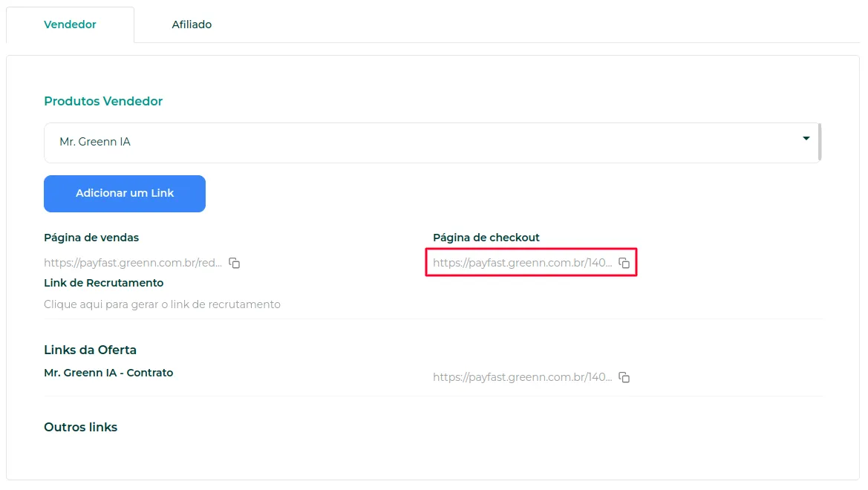868x490 pixels.
Task: Click the Página de vendas URL text
Action: [133, 263]
